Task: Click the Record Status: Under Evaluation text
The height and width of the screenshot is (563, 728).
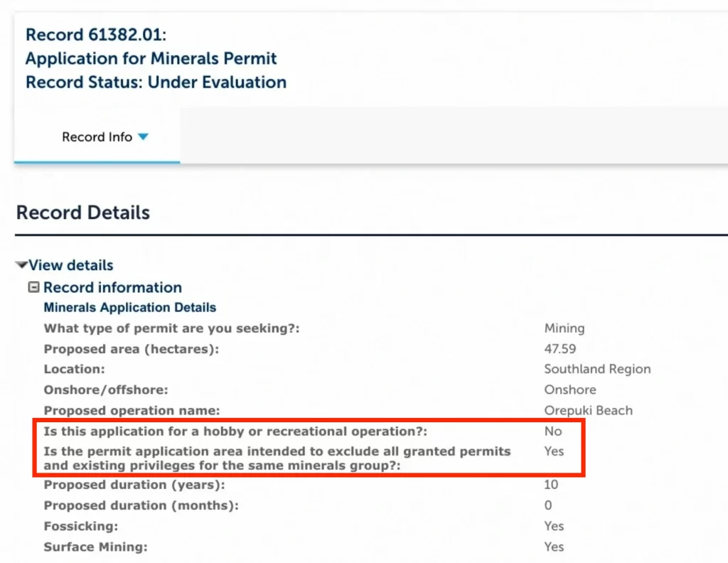Action: (x=156, y=82)
